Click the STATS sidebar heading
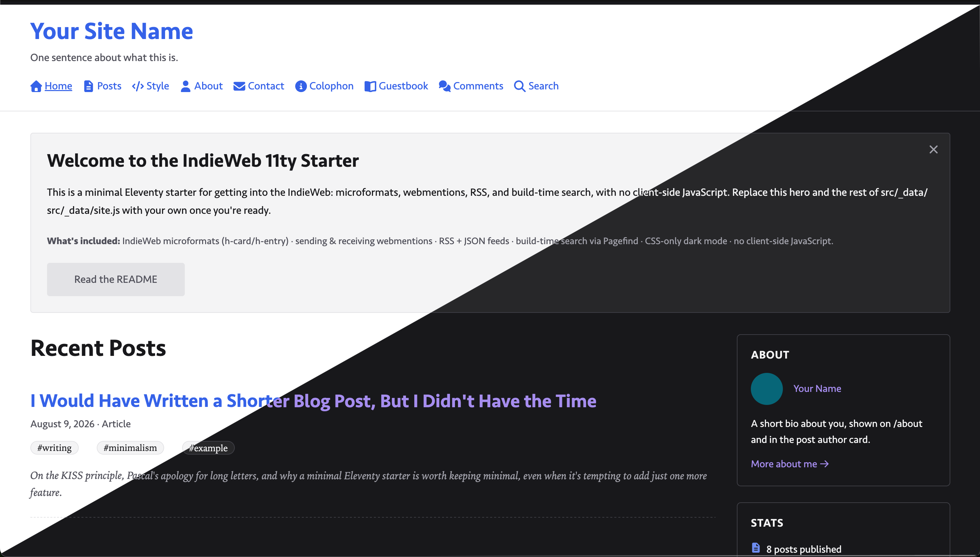The image size is (980, 557). click(767, 523)
